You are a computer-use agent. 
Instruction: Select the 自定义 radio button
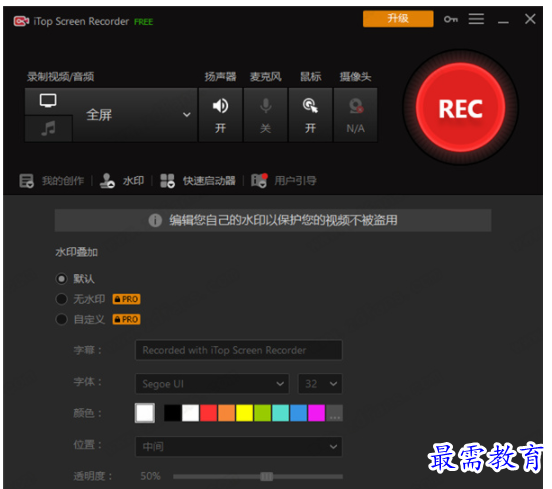tap(61, 319)
